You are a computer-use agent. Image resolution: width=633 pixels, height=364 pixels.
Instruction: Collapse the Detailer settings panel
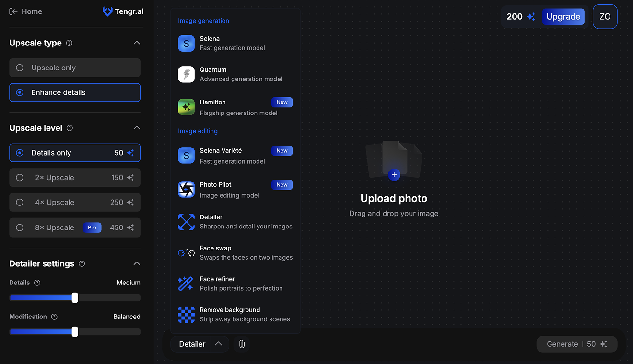point(137,263)
